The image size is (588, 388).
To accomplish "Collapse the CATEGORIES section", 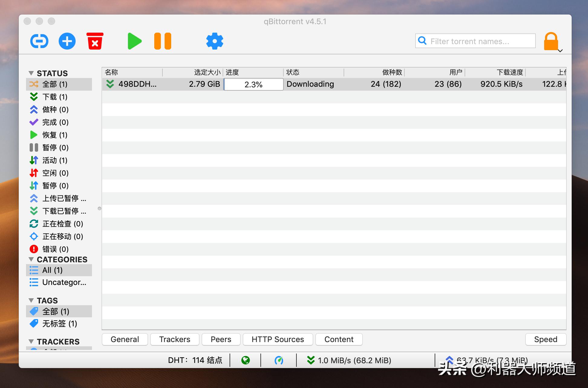I will pos(31,260).
